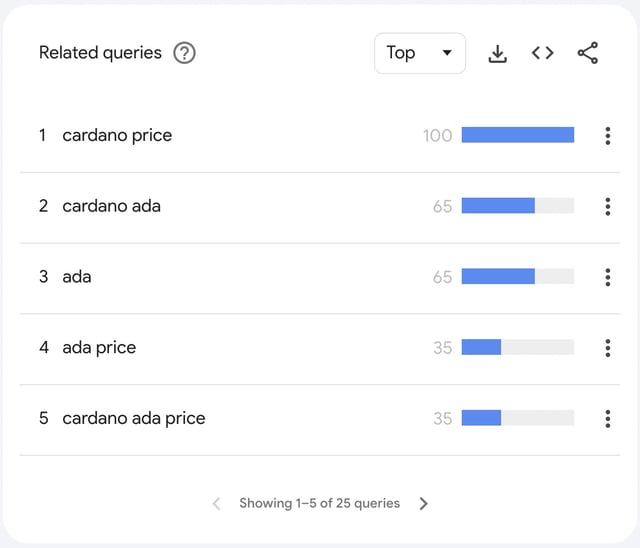The image size is (640, 548).
Task: Open more options for cardano price
Action: [x=608, y=136]
